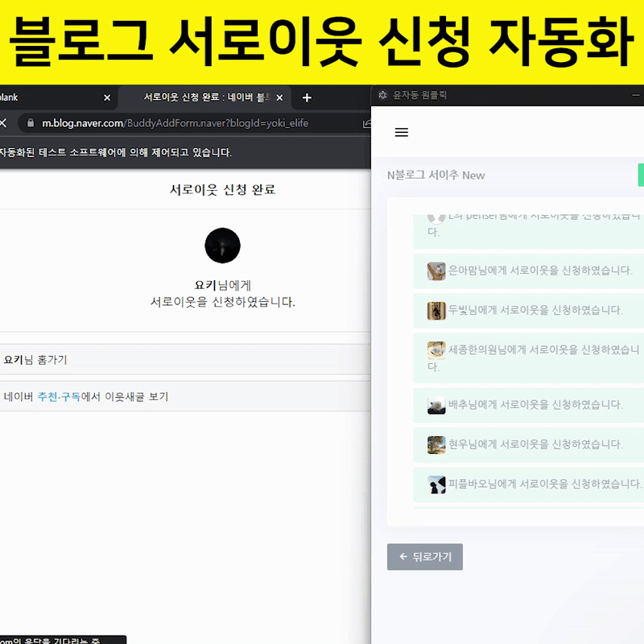644x644 pixels.
Task: Open the hamburger menu in 윤자동 원클릭
Action: coord(401,133)
